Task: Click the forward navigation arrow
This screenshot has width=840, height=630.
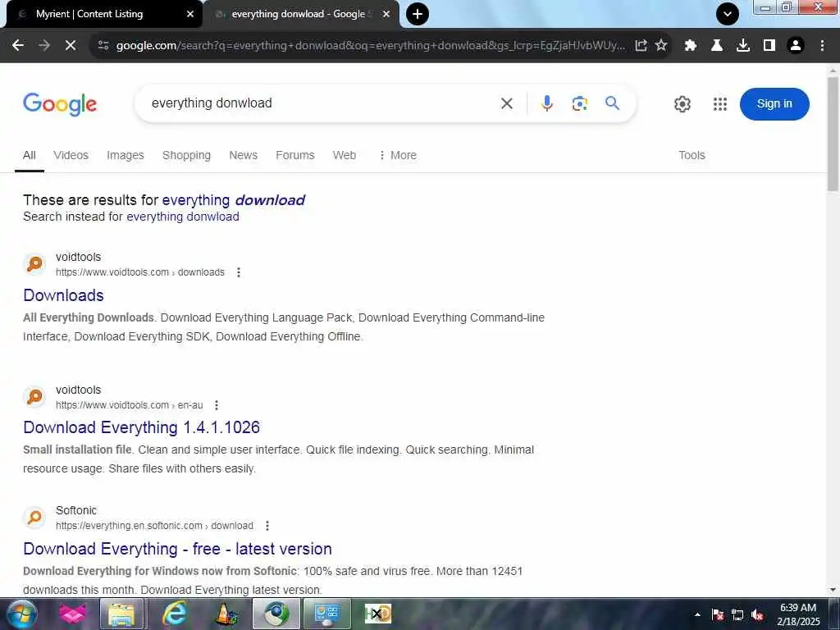Action: click(x=44, y=46)
